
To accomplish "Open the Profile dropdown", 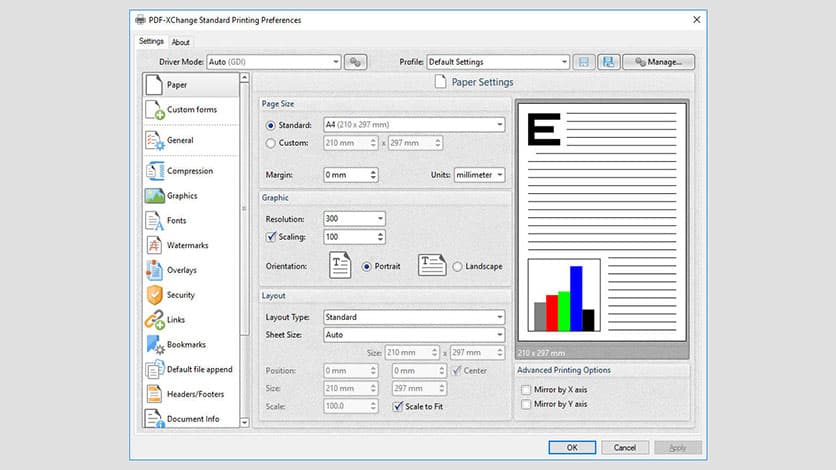I will click(x=498, y=62).
